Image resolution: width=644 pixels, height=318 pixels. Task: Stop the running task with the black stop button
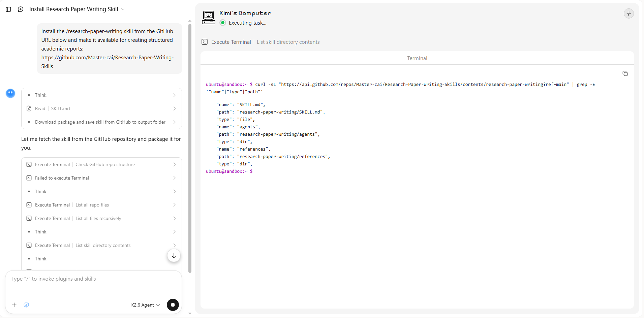[x=173, y=305]
